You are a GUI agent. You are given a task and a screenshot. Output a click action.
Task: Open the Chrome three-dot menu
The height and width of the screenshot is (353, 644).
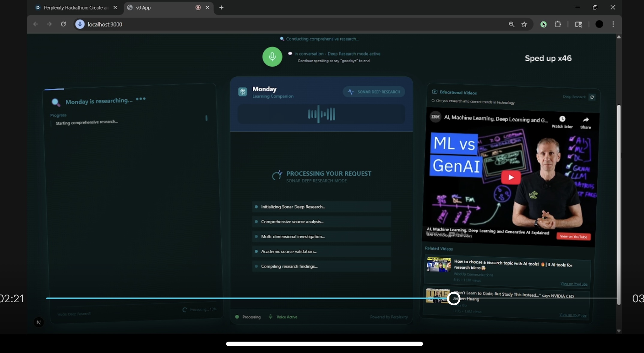(613, 24)
